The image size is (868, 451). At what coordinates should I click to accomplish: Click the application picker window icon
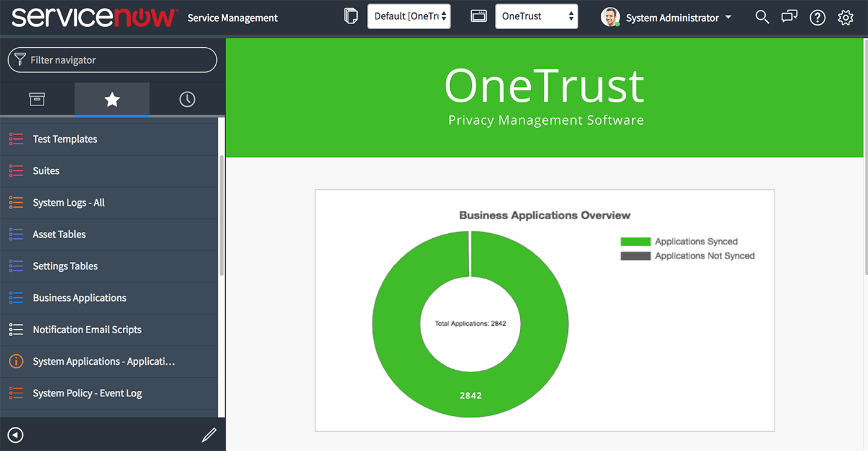click(479, 17)
